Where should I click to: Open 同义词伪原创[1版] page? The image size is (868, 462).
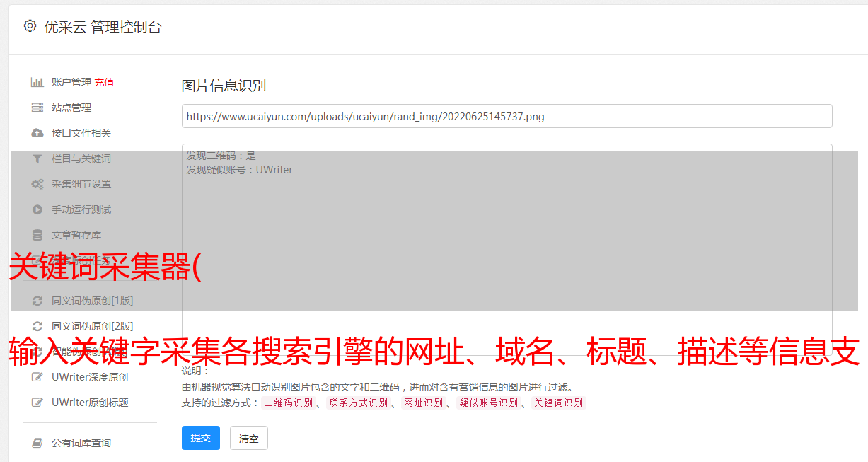tap(92, 301)
